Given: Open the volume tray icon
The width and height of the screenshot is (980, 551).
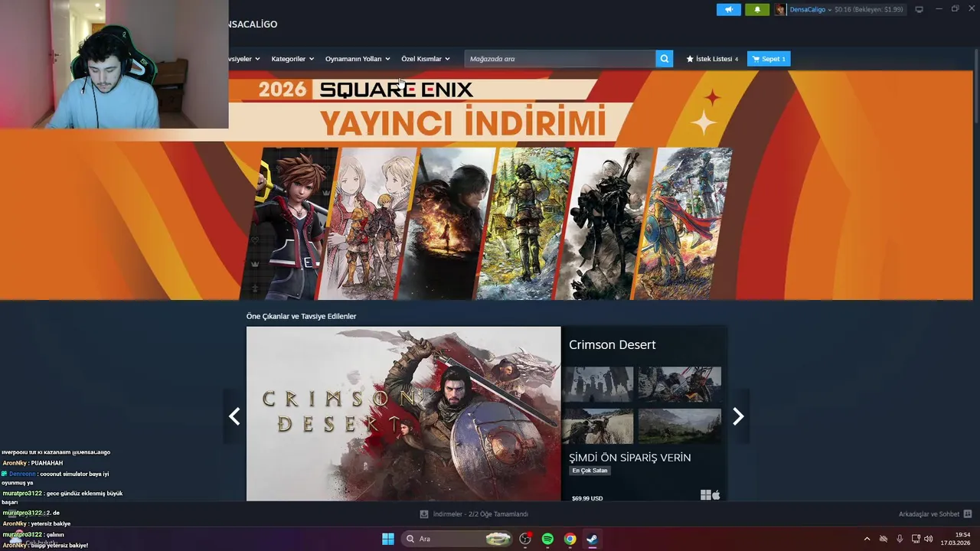Looking at the screenshot, I should 928,539.
